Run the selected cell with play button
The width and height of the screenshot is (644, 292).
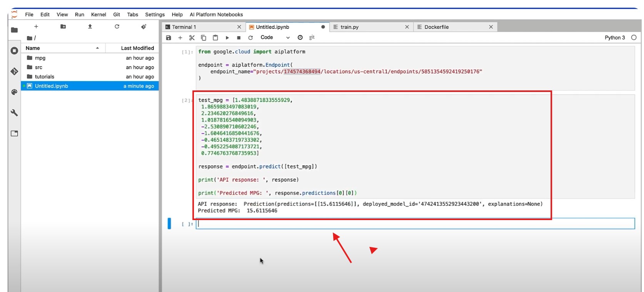point(227,38)
